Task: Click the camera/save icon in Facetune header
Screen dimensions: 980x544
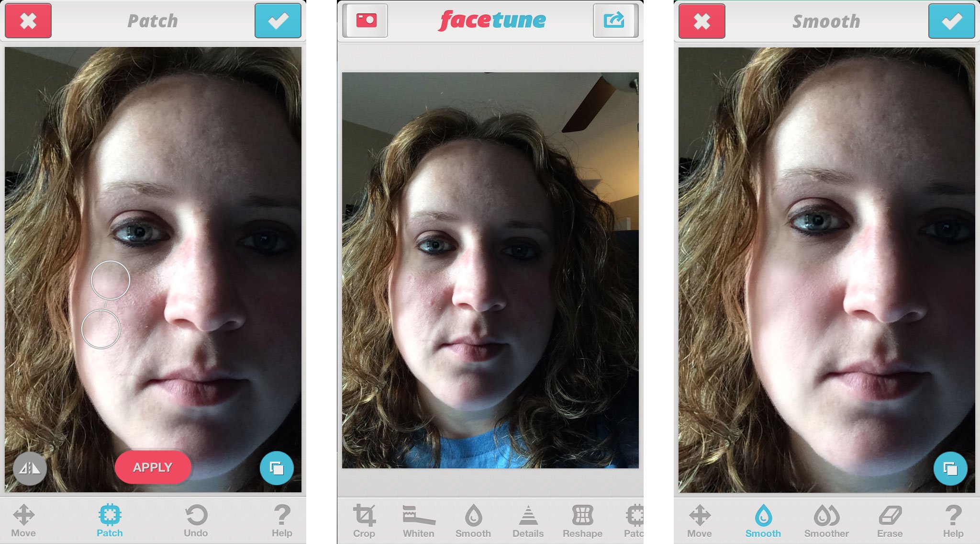Action: point(366,22)
